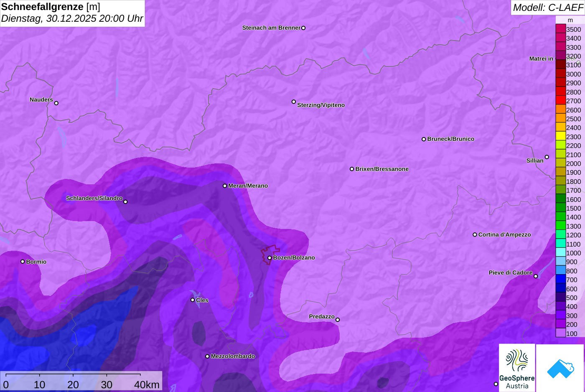Select the Predazzo location marker

tap(338, 320)
